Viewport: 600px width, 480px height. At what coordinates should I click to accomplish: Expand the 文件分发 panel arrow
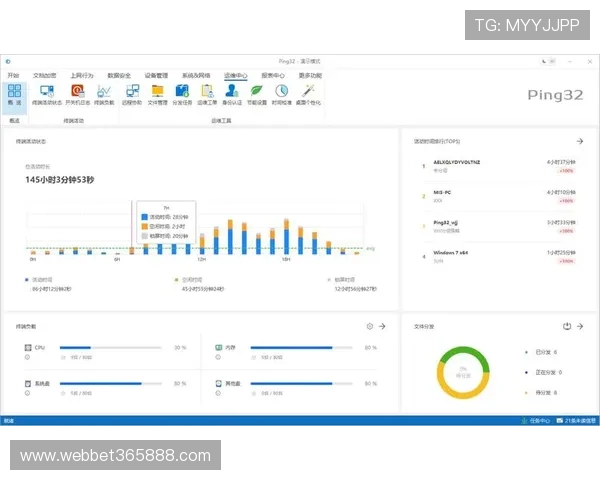(x=580, y=326)
